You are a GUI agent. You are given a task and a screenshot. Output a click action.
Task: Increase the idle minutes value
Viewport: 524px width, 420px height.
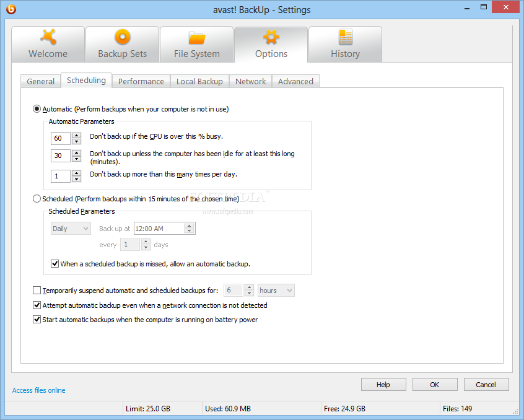point(77,152)
